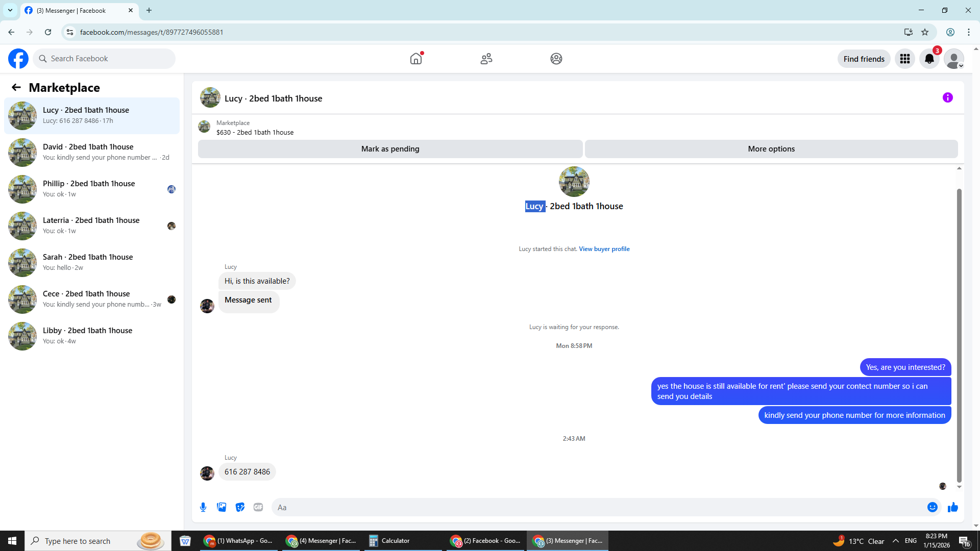Open the Facebook Home tab

pyautogui.click(x=416, y=59)
